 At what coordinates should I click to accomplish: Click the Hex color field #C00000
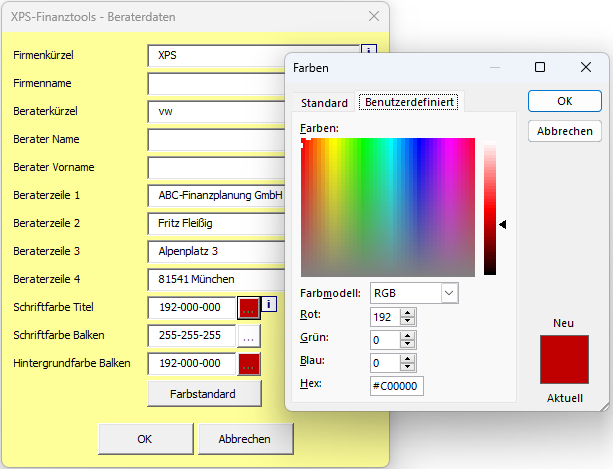(x=396, y=386)
